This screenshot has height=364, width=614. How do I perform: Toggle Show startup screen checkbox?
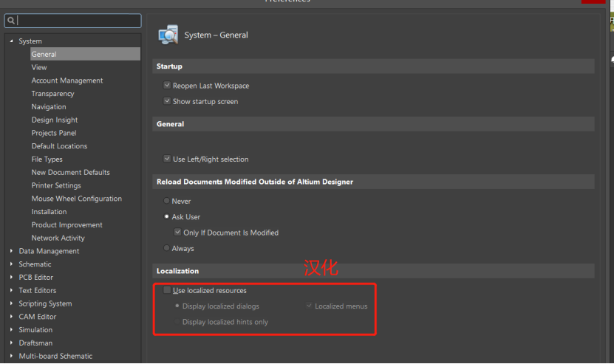click(167, 101)
